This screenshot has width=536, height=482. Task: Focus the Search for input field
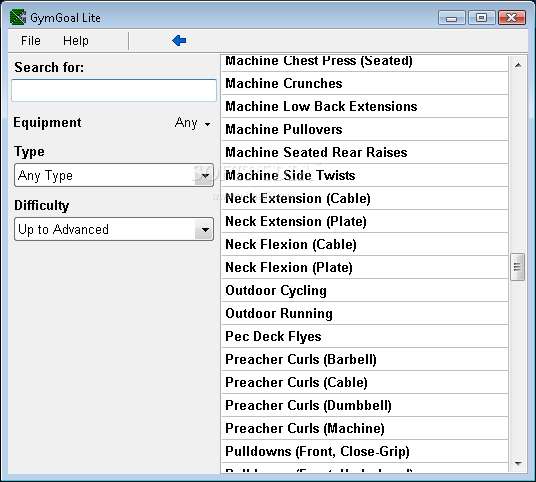(x=114, y=91)
